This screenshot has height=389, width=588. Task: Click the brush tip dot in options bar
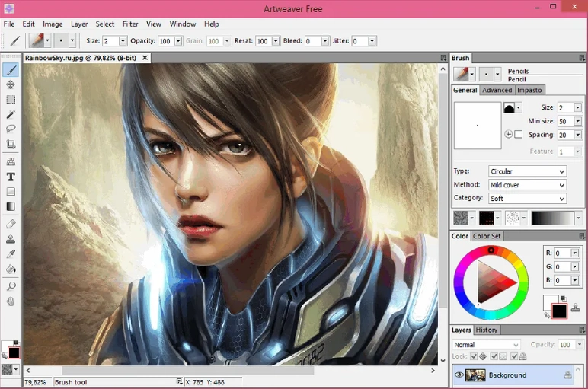coord(61,40)
